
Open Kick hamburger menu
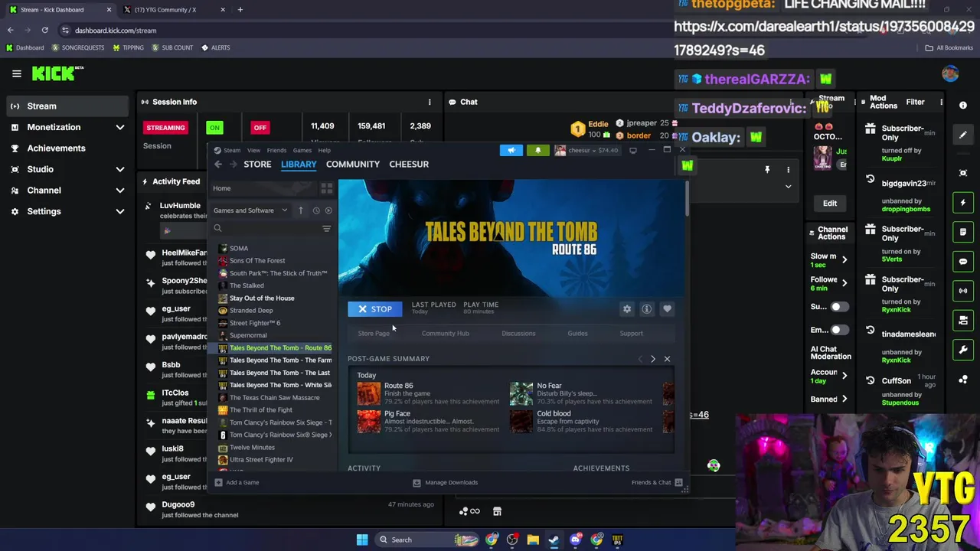click(16, 73)
